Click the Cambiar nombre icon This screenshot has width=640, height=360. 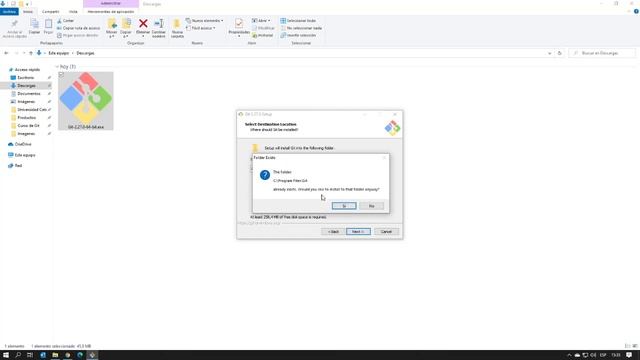tap(159, 29)
